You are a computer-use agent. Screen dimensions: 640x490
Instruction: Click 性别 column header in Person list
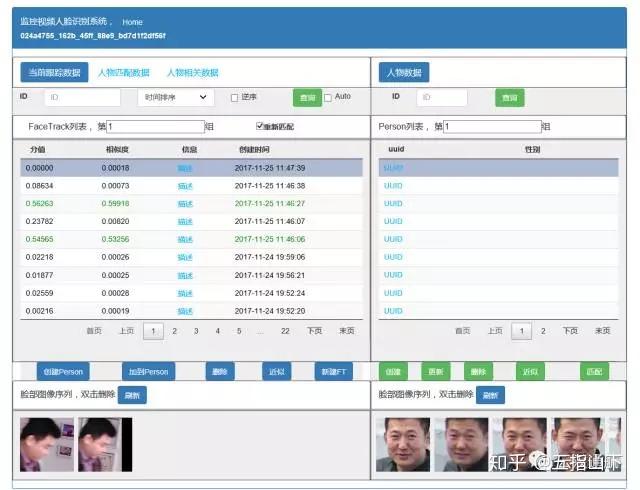point(532,149)
